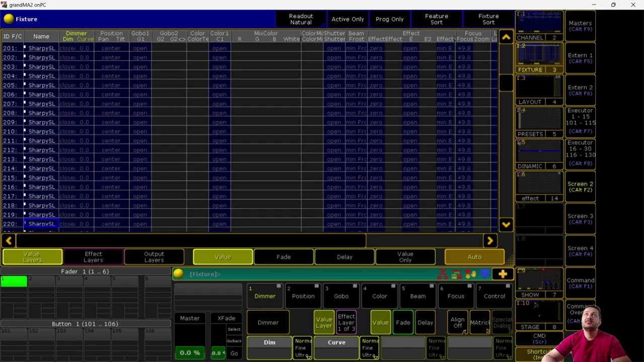Toggle the Readout Natural button
This screenshot has height=362, width=644.
pyautogui.click(x=301, y=19)
